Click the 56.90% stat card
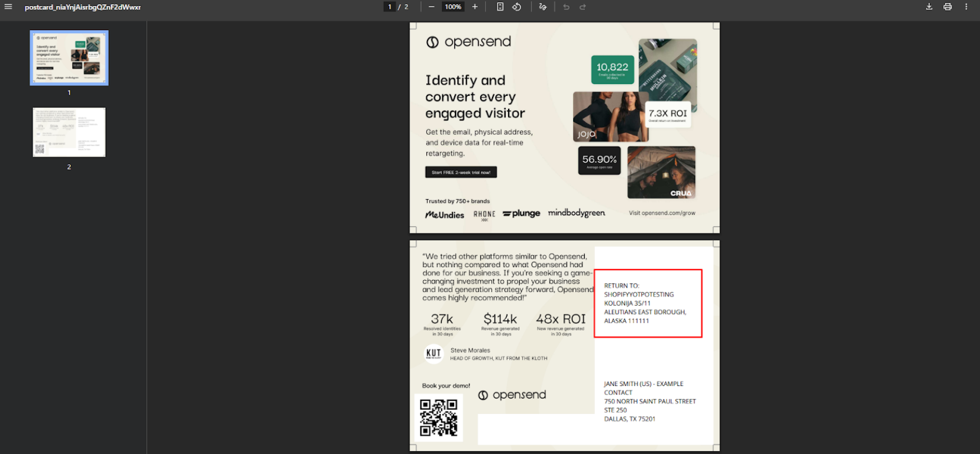Viewport: 980px width, 454px height. pyautogui.click(x=599, y=161)
